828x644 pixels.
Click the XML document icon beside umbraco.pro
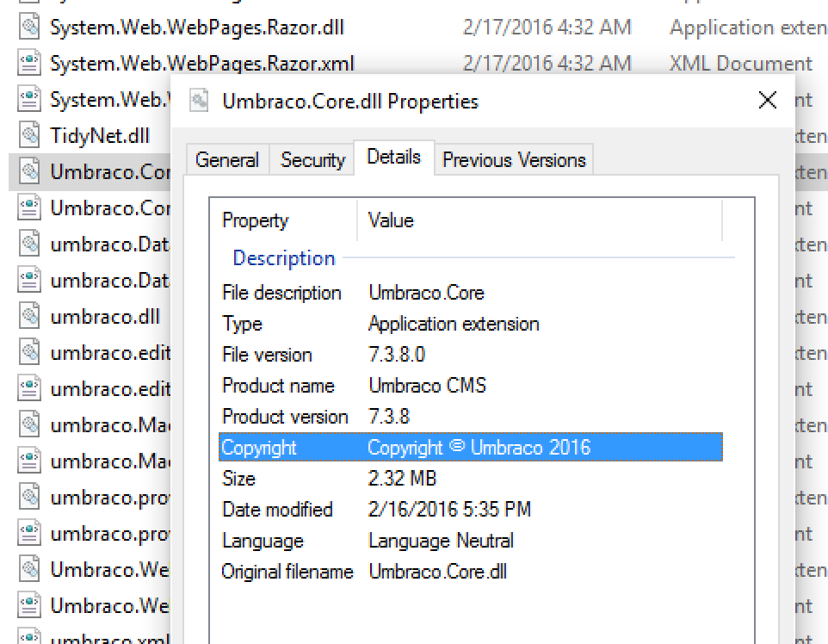(x=29, y=533)
